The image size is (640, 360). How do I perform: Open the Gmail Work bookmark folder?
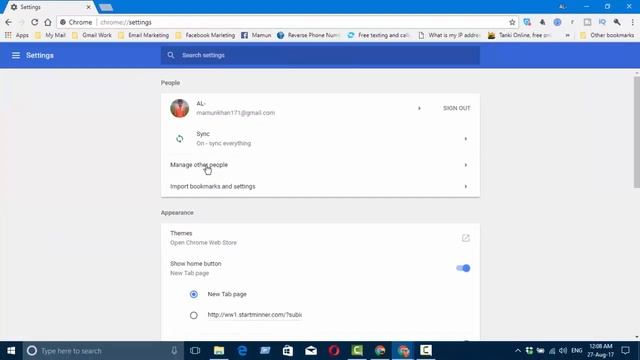pos(92,36)
